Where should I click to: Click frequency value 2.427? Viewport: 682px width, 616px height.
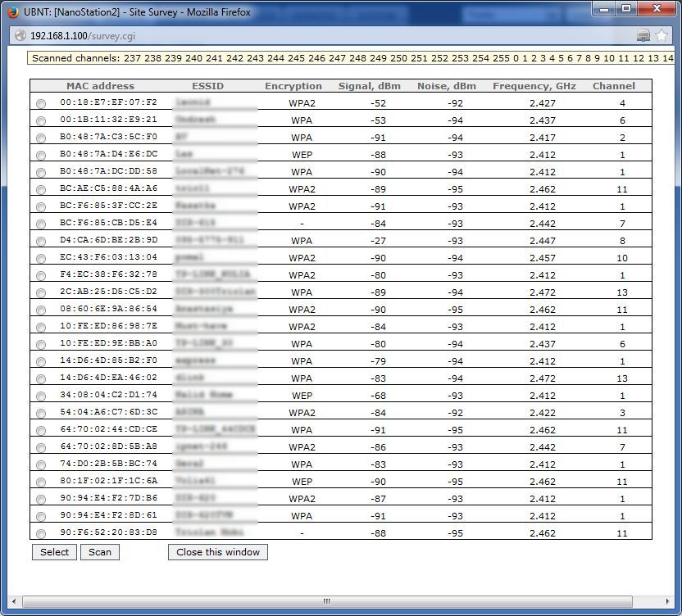click(x=543, y=103)
